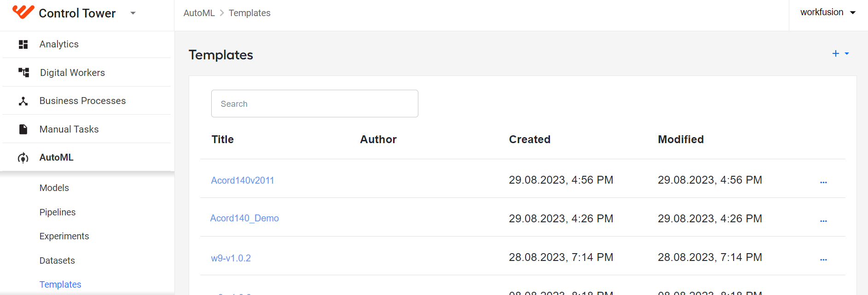Go to Experiments in the sidebar

pos(64,236)
